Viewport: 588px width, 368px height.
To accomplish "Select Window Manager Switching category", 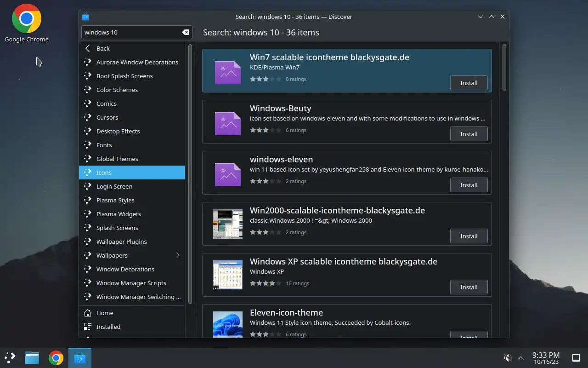I will pos(132,297).
